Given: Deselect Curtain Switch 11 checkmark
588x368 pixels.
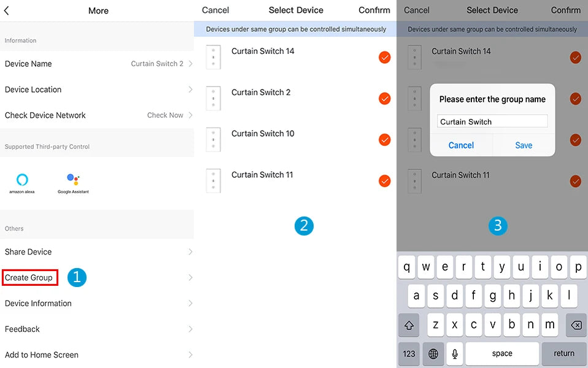Looking at the screenshot, I should click(385, 181).
